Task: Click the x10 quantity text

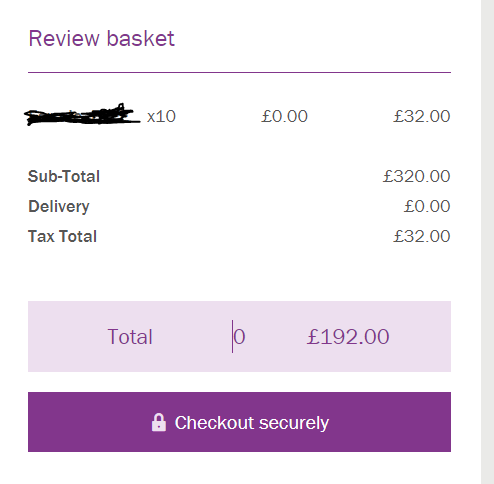Action: [x=161, y=117]
